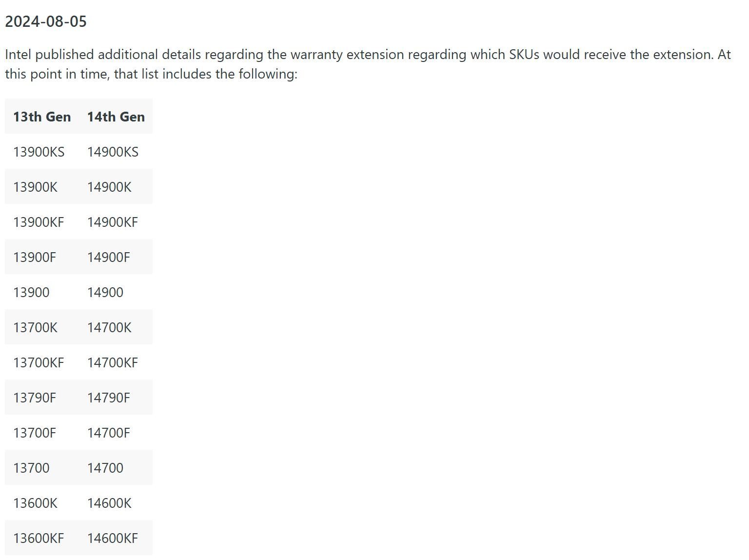This screenshot has width=749, height=560.
Task: Click the 2024-08-05 date heading
Action: (46, 21)
